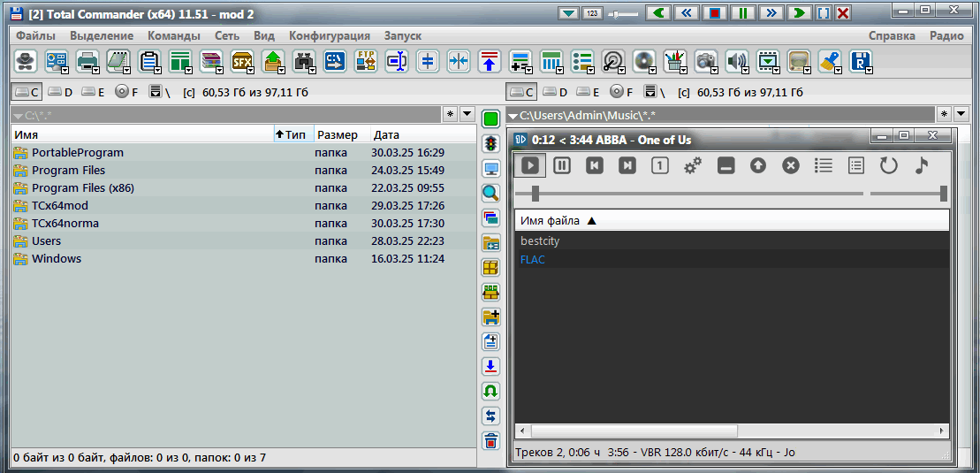Click the player music note icon
Image resolution: width=980 pixels, height=473 pixels.
(922, 165)
